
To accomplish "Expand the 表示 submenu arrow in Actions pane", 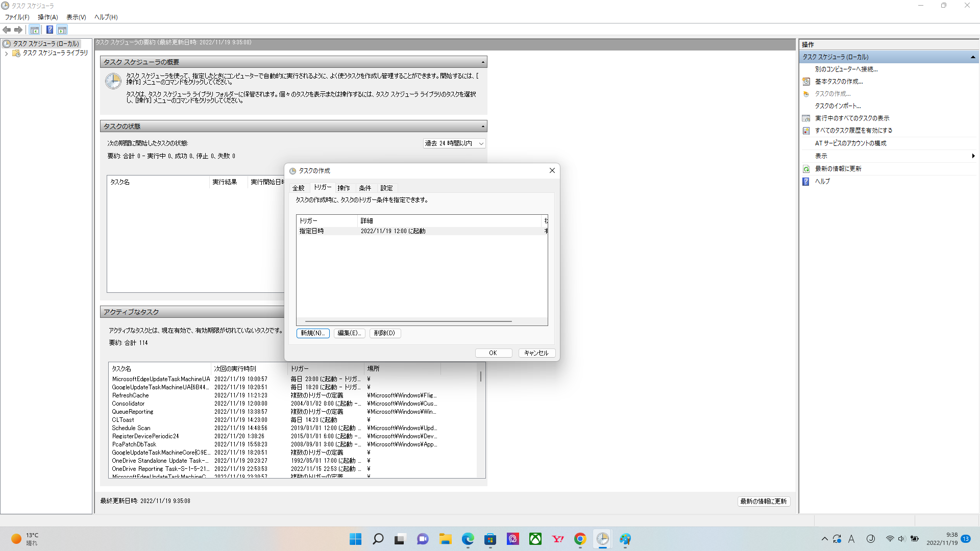I will 973,156.
